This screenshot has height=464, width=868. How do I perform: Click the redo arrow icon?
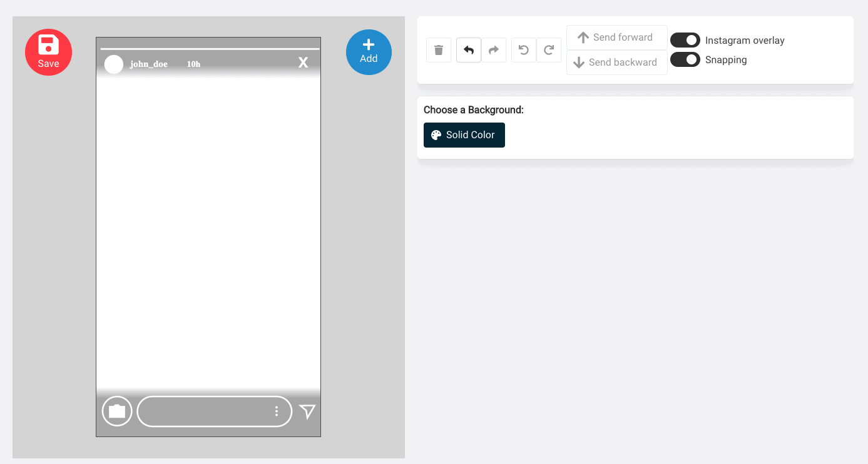pyautogui.click(x=494, y=50)
